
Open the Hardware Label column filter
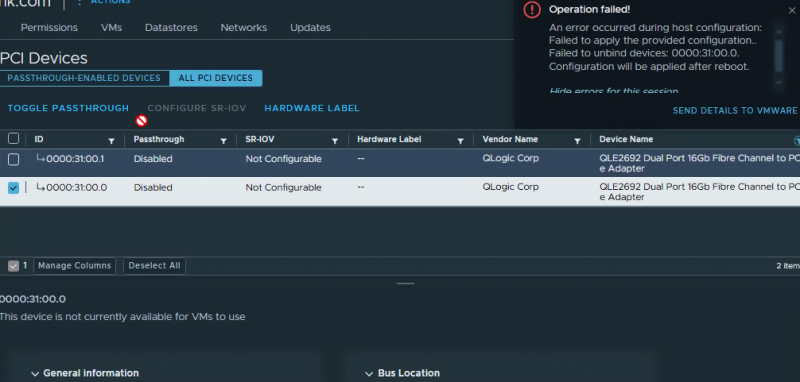pos(460,141)
